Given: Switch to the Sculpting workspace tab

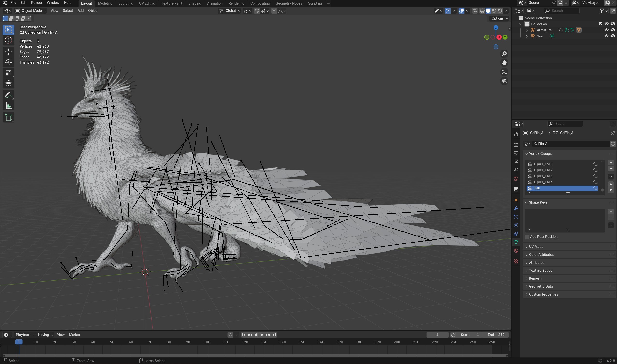Looking at the screenshot, I should [x=126, y=3].
